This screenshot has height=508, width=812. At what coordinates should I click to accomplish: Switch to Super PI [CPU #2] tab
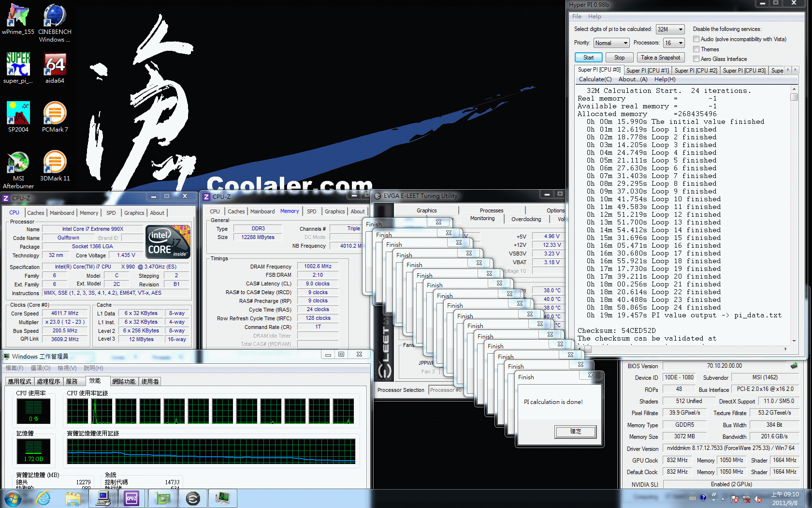point(696,71)
